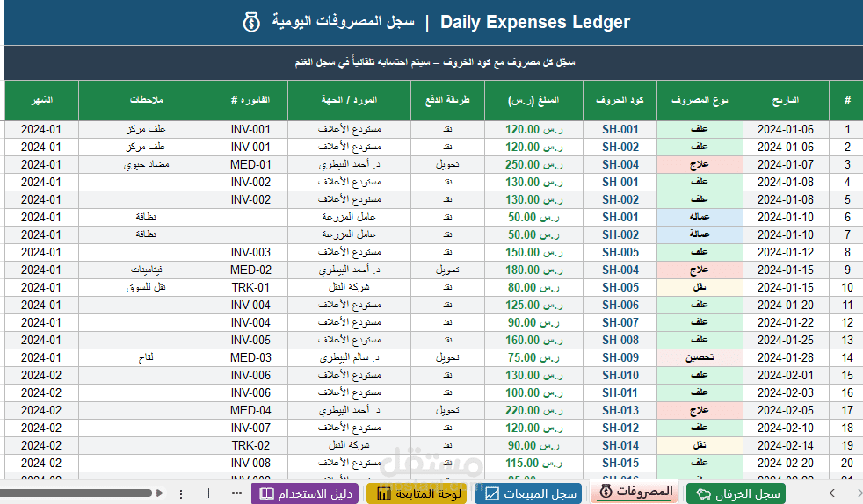The height and width of the screenshot is (504, 863).
Task: Select the المصروفات sheet tab
Action: click(635, 492)
